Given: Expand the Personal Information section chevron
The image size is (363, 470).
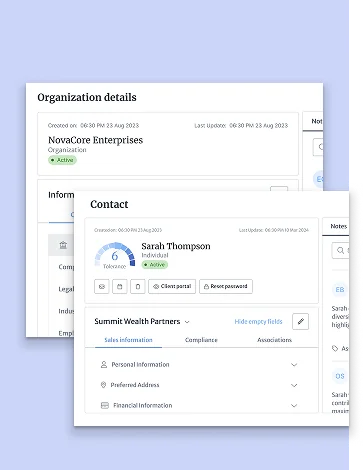Looking at the screenshot, I should coord(294,365).
